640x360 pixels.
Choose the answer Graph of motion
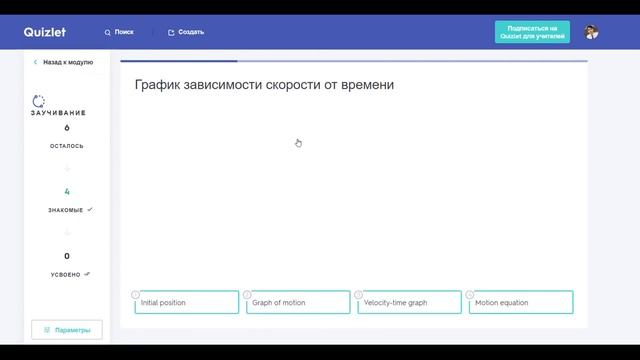tap(298, 302)
